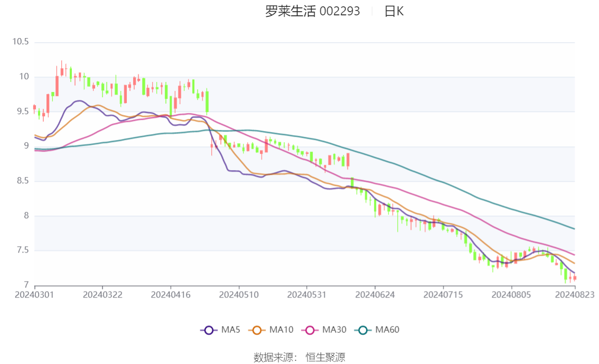
Task: Click x-axis date label 20240510
Action: [x=239, y=295]
